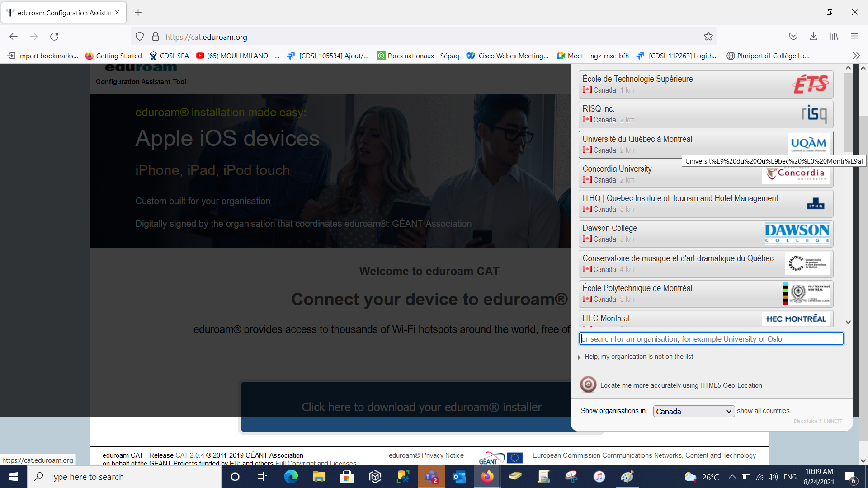Viewport: 868px width, 488px height.
Task: Select HEC Montreal organisation
Action: (x=706, y=319)
